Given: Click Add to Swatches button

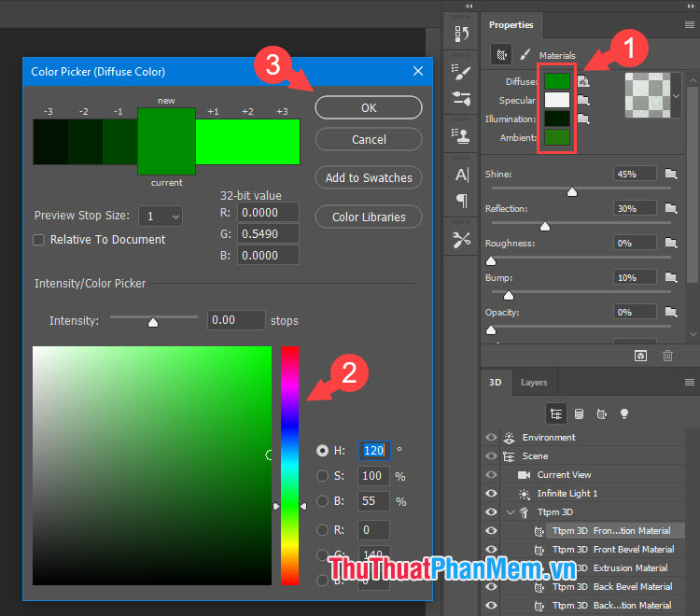Looking at the screenshot, I should pyautogui.click(x=369, y=177).
